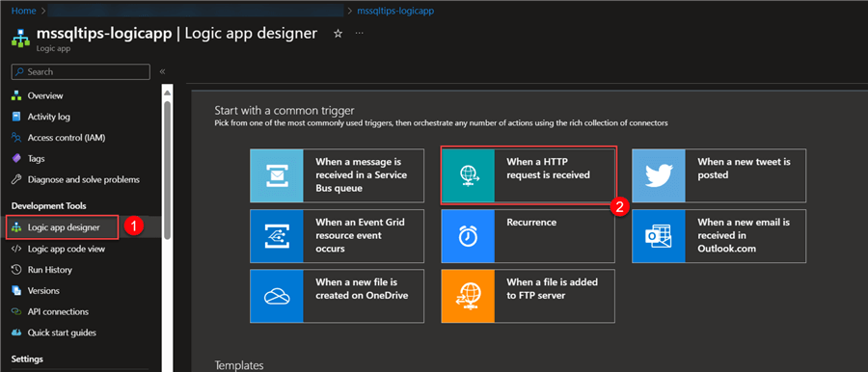
Task: Open Diagnose and solve problems
Action: tap(84, 180)
